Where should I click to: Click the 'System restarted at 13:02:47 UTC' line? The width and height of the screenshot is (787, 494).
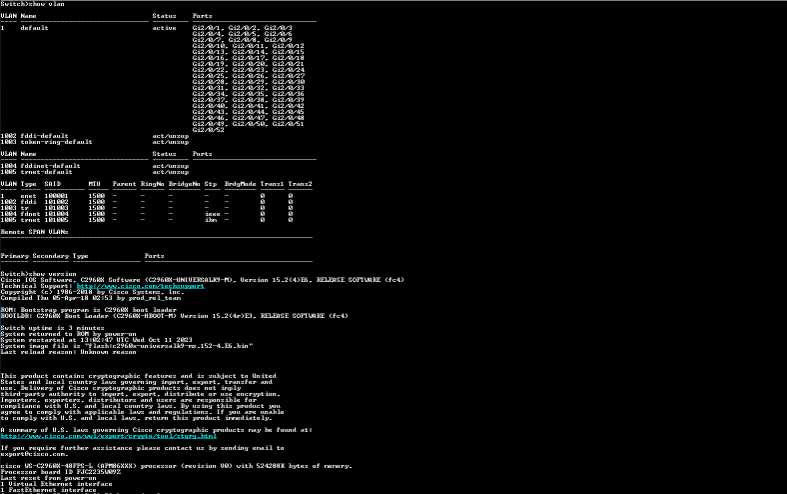[96, 340]
